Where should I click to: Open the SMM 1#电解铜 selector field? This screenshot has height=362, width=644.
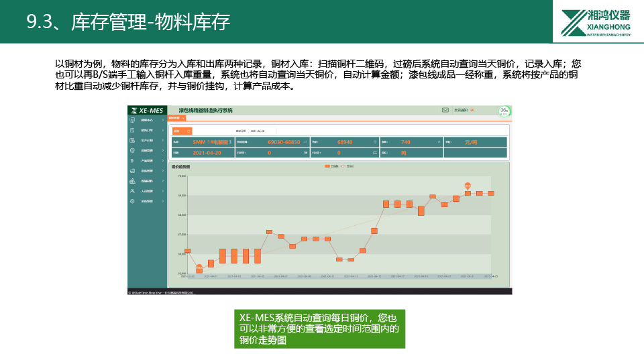[x=211, y=142]
